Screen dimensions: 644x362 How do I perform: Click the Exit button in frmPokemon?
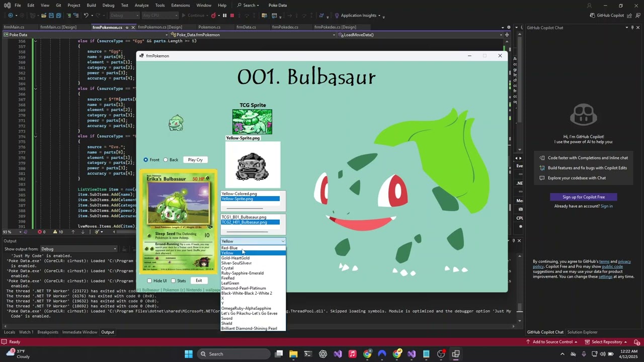pyautogui.click(x=199, y=281)
